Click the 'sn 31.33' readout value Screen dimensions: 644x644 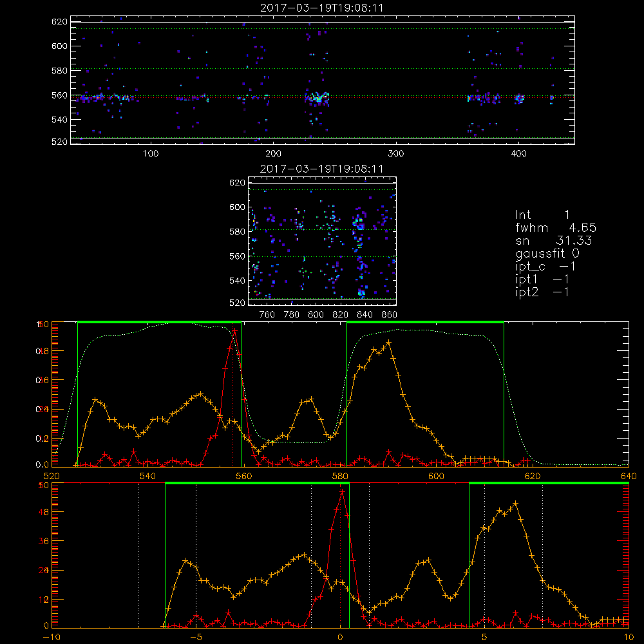(x=553, y=240)
